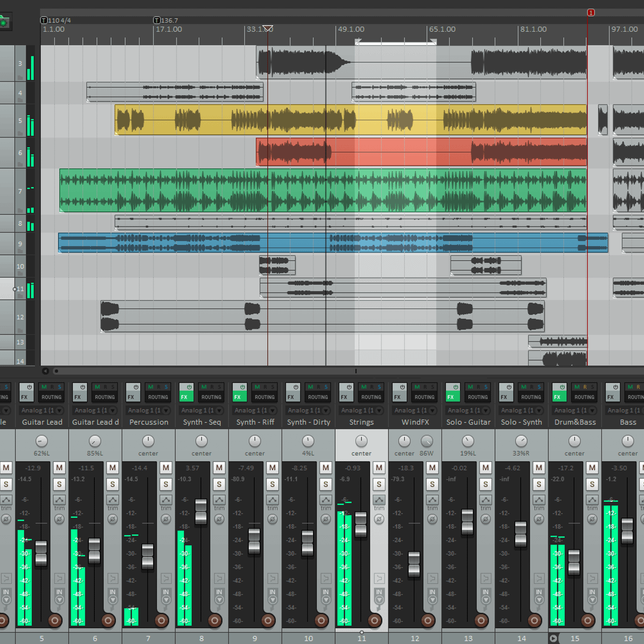Open the FX chain on Synth - Seq
The height and width of the screenshot is (644, 644).
pos(184,397)
